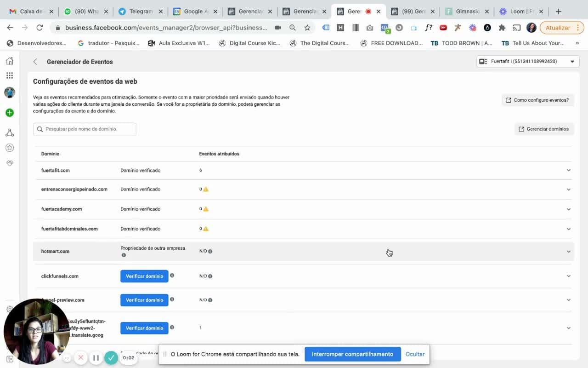Click Gerenciar domínios button
This screenshot has width=588, height=368.
coord(544,129)
